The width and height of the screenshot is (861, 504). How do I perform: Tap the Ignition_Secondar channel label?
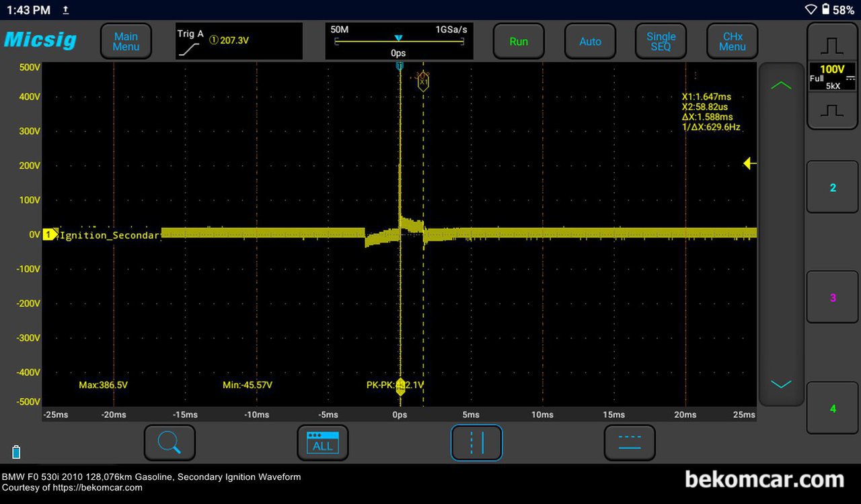[110, 235]
